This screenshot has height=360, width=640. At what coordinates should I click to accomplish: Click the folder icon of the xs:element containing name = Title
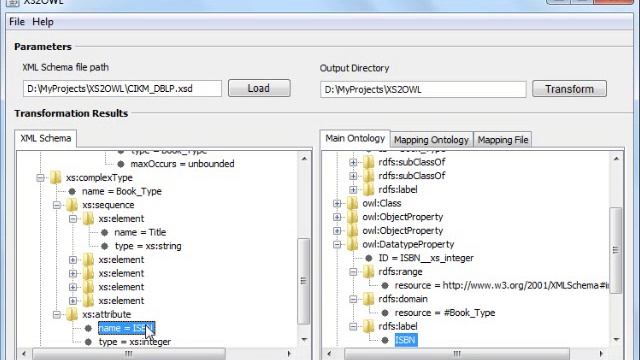88,218
